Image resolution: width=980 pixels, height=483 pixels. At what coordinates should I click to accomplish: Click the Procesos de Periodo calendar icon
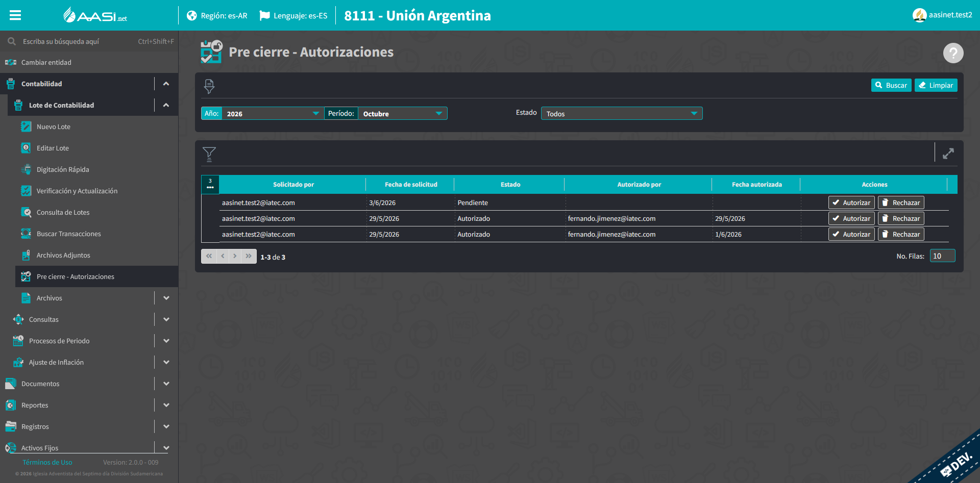pyautogui.click(x=18, y=341)
